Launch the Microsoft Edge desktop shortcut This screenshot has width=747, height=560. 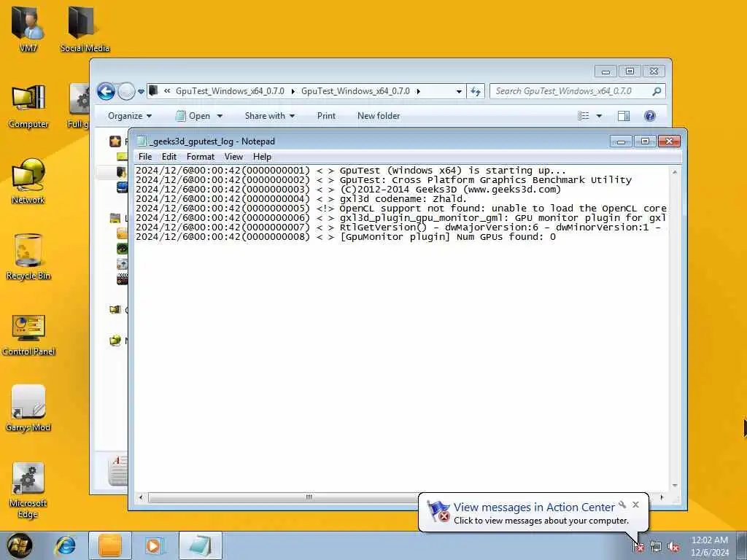(x=28, y=491)
